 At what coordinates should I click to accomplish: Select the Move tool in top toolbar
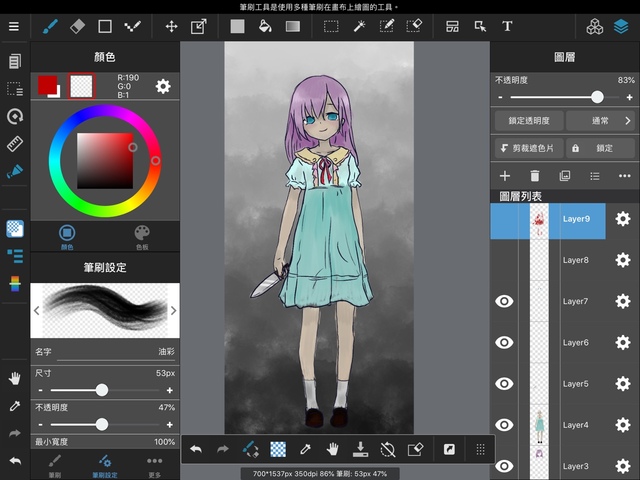(171, 26)
